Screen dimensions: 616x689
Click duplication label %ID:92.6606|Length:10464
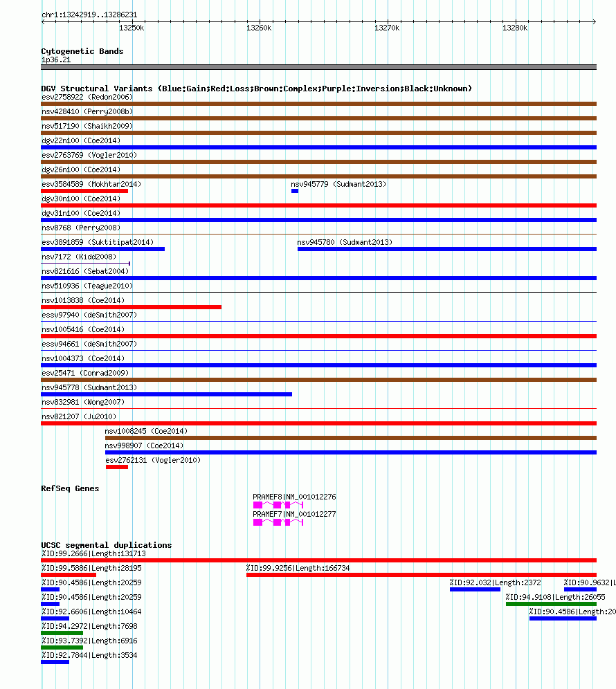click(x=91, y=612)
